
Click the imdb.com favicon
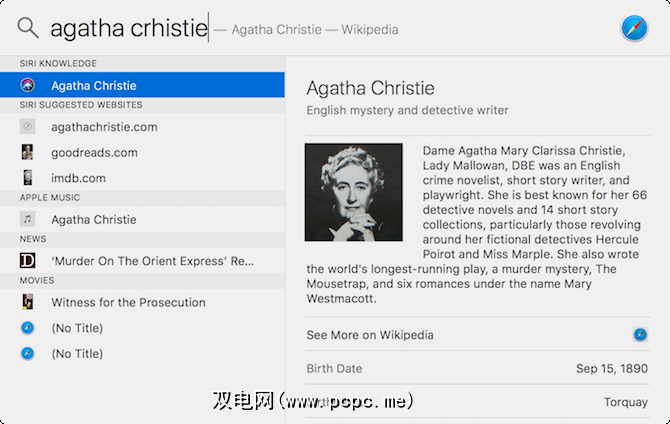coord(28,178)
